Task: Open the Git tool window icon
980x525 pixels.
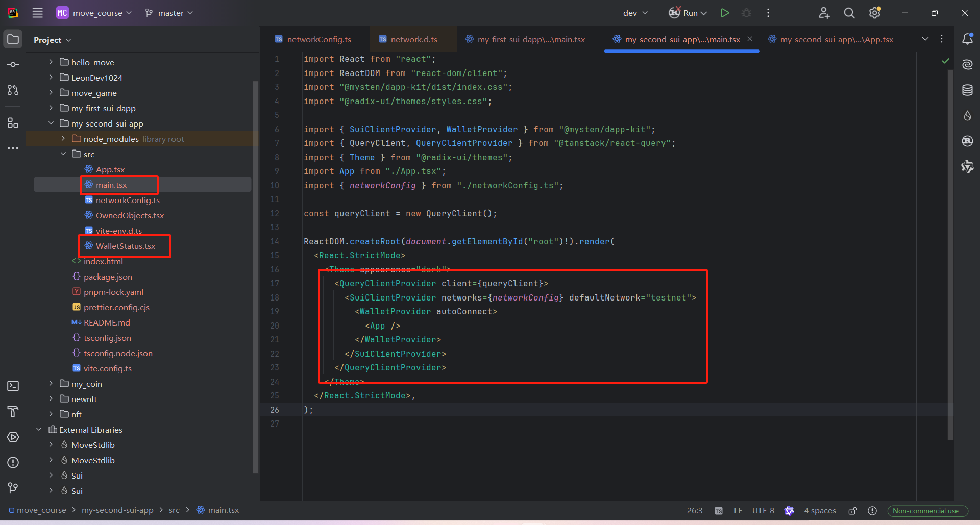Action: [13, 488]
